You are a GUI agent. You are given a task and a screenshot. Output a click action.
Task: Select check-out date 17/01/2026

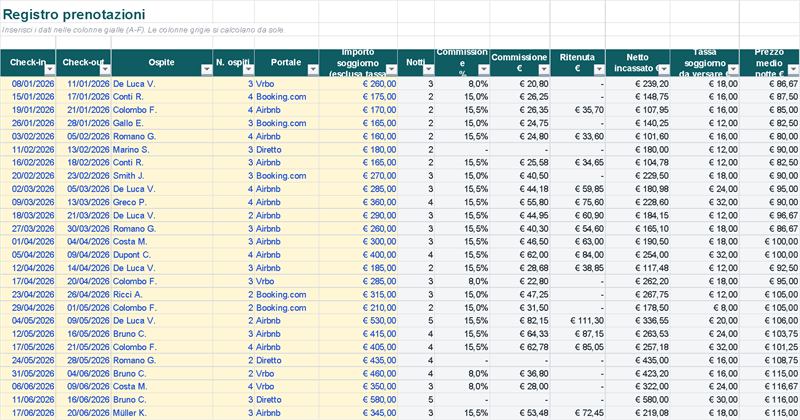[84, 96]
